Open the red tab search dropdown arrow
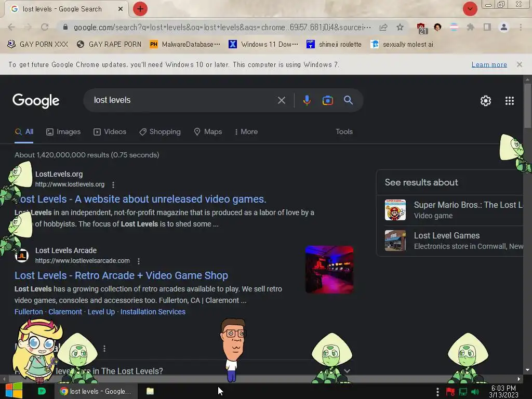This screenshot has height=399, width=532. point(470,9)
